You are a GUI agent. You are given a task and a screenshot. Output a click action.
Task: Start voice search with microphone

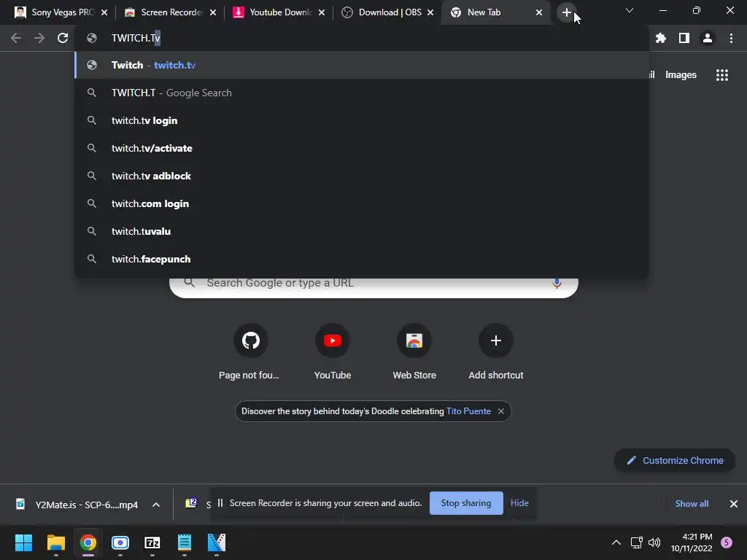(x=557, y=283)
